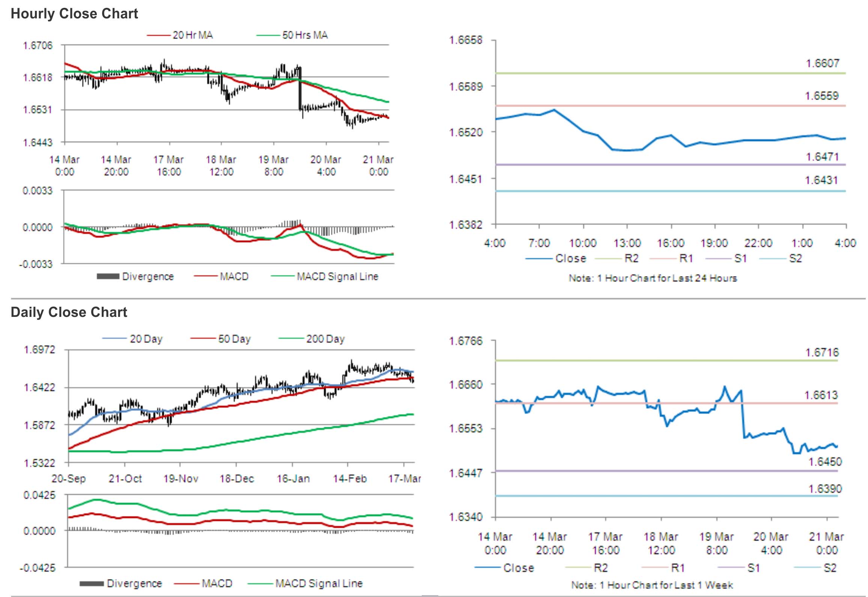
Task: Click the 0.0033 MACD axis label on hourly chart
Action: (x=38, y=191)
